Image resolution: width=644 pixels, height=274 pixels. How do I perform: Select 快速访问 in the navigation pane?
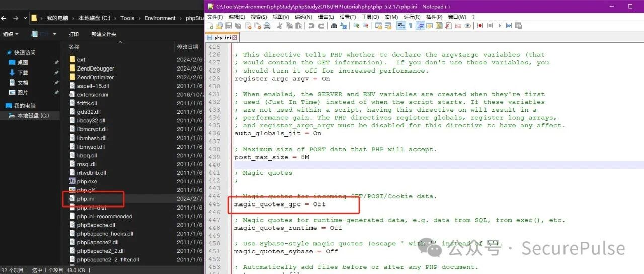pos(25,52)
